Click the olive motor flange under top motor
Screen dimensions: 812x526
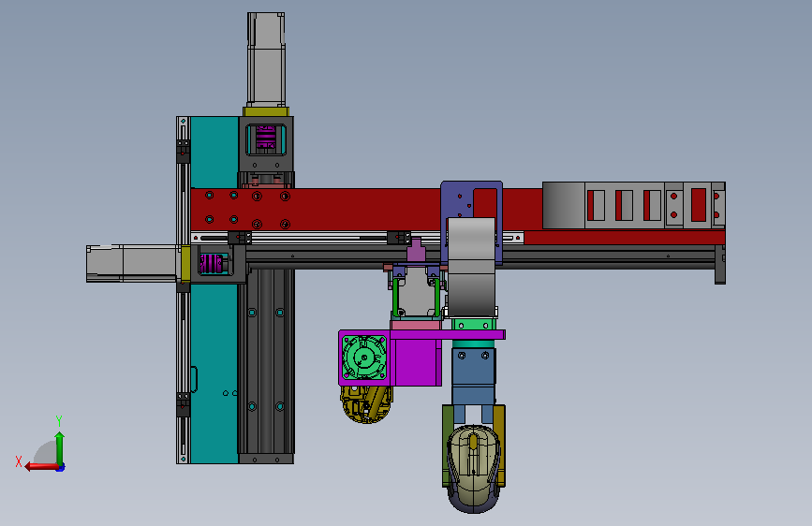tap(266, 111)
